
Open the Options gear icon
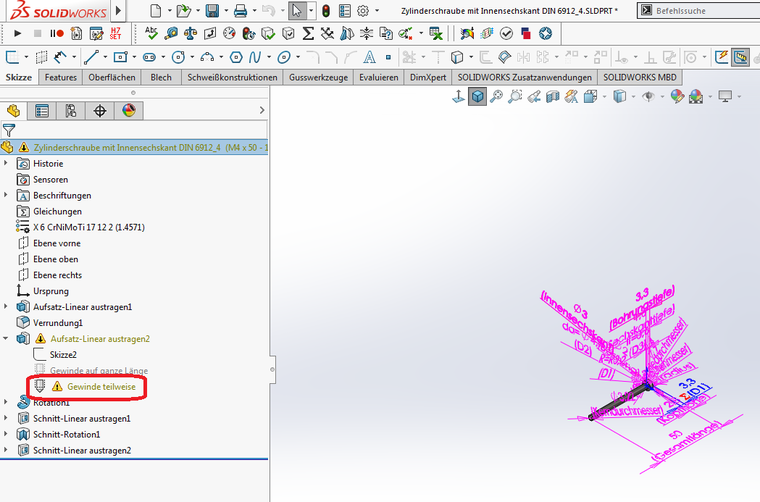363,10
